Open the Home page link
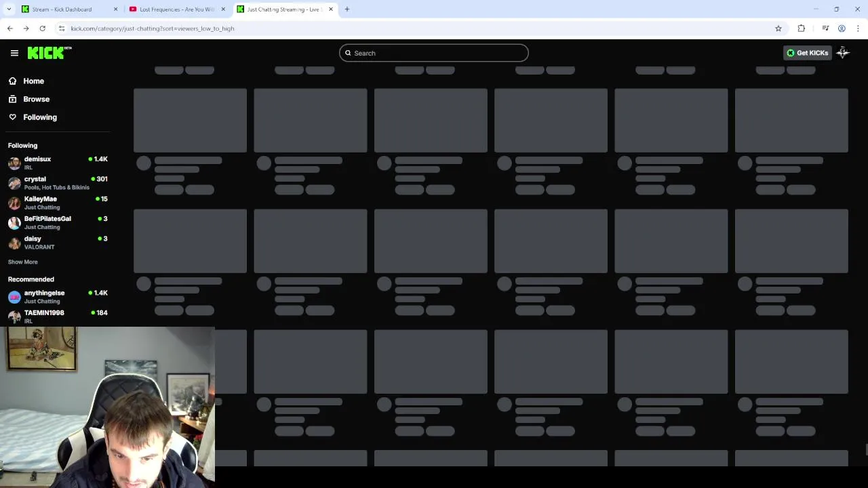This screenshot has height=488, width=868. [x=33, y=81]
